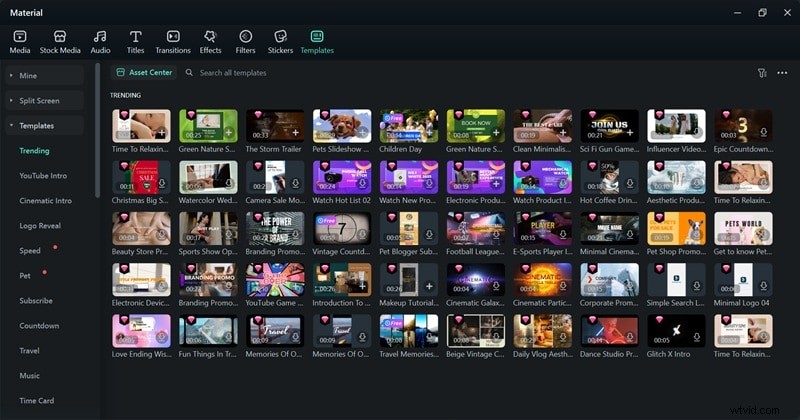Click the filter icon beside search bar
This screenshot has height=420, width=800.
click(762, 73)
